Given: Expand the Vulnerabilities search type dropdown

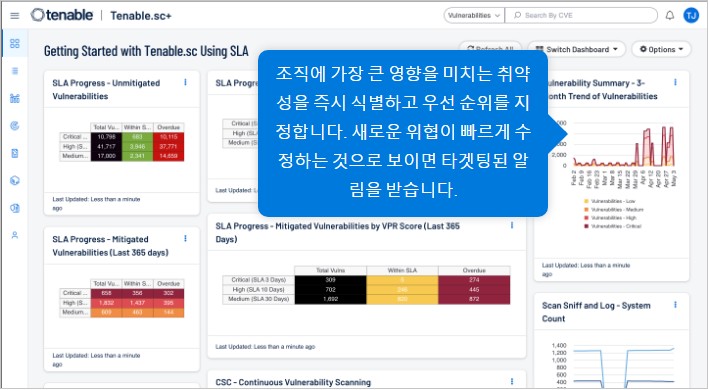Looking at the screenshot, I should click(x=474, y=15).
